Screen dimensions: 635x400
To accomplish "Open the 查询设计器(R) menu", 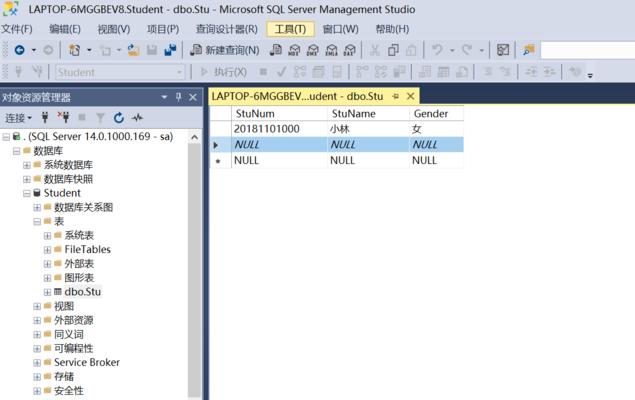I will point(227,29).
